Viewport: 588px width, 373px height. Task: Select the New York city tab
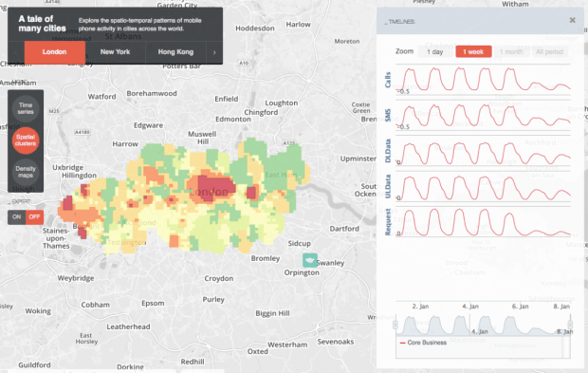(115, 52)
